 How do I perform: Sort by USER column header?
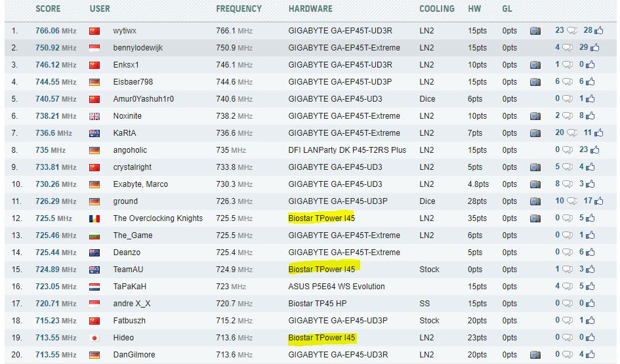pos(100,9)
